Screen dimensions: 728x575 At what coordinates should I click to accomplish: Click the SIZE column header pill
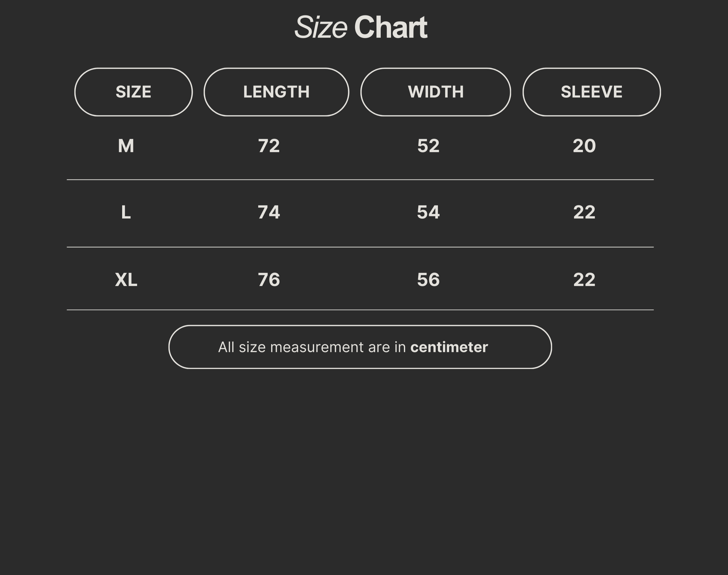(133, 92)
